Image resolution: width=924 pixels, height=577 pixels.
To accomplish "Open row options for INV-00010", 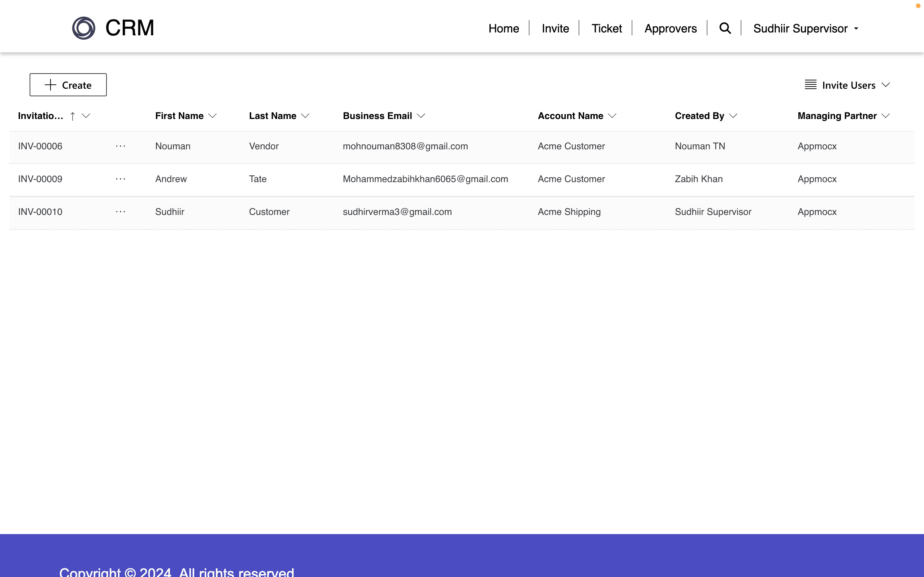I will 121,212.
